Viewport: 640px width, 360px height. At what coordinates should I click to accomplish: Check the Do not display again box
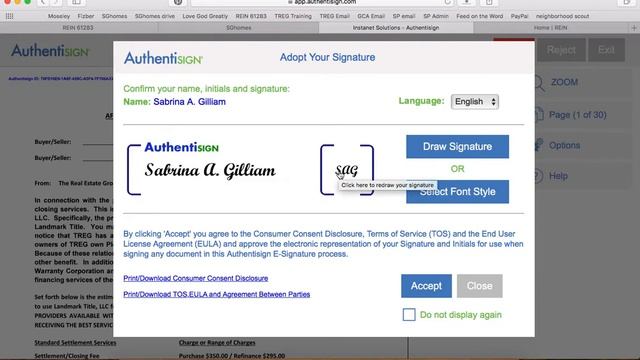(x=409, y=315)
